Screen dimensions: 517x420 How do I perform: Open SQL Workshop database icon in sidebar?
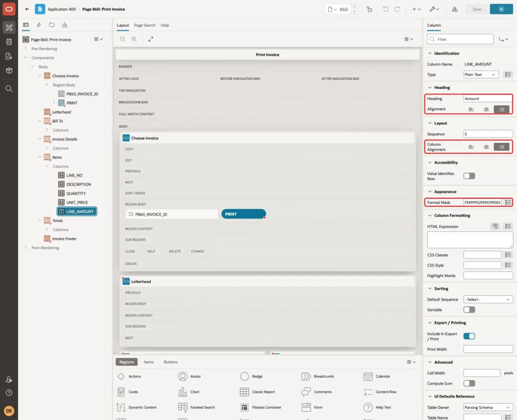pos(9,42)
